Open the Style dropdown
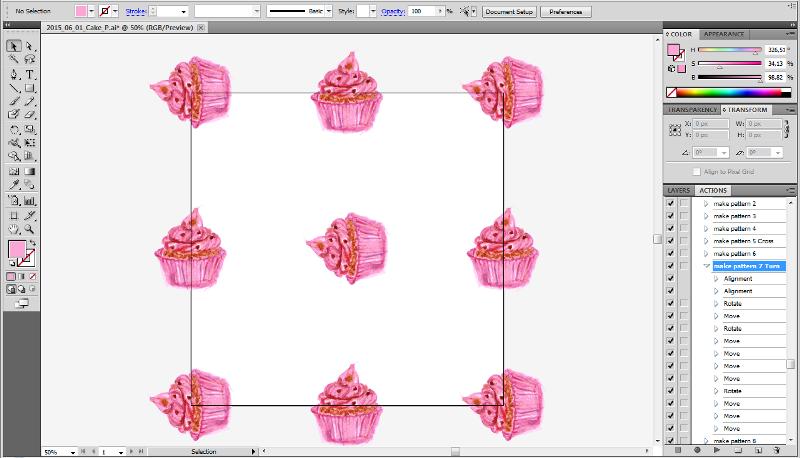This screenshot has height=458, width=800. pyautogui.click(x=372, y=11)
